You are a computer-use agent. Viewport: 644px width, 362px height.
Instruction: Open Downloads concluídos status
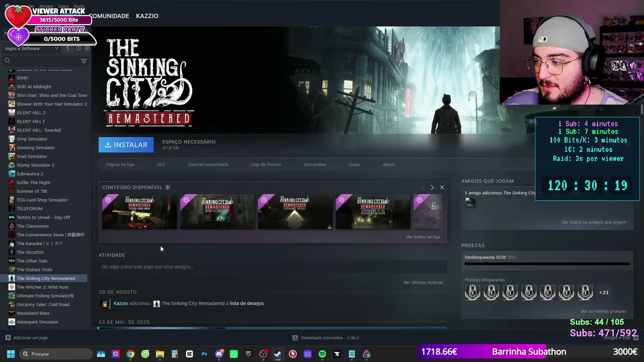pos(326,338)
